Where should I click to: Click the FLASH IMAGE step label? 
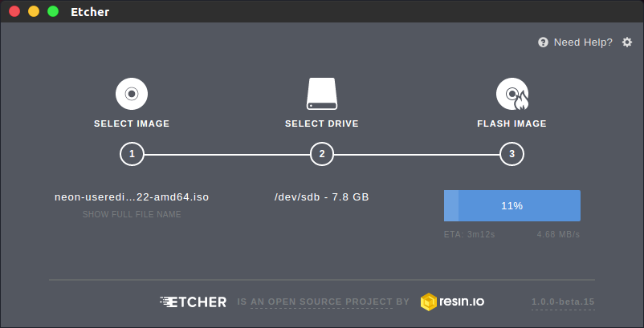(512, 124)
